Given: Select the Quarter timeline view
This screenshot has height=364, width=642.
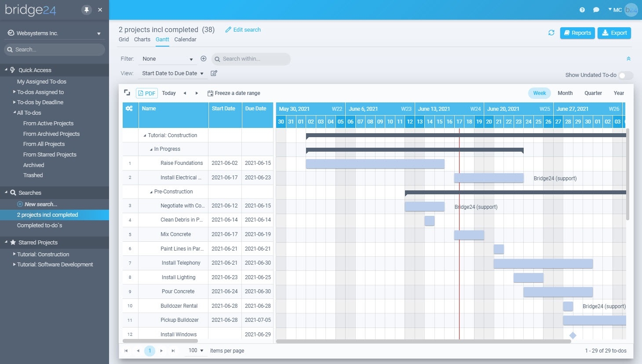Looking at the screenshot, I should click(593, 93).
